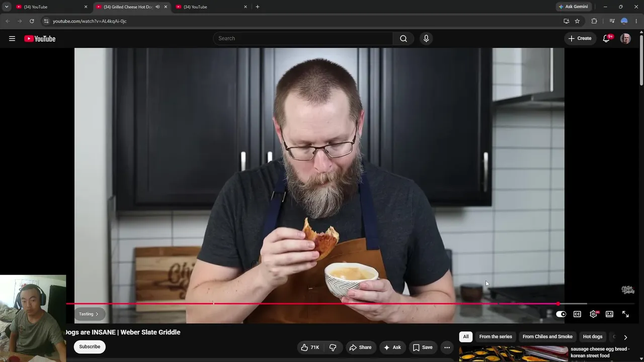Click the Create button
Image resolution: width=644 pixels, height=362 pixels.
580,39
